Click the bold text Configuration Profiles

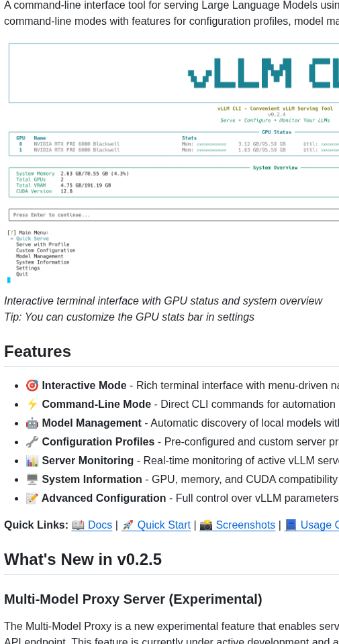[98, 441]
